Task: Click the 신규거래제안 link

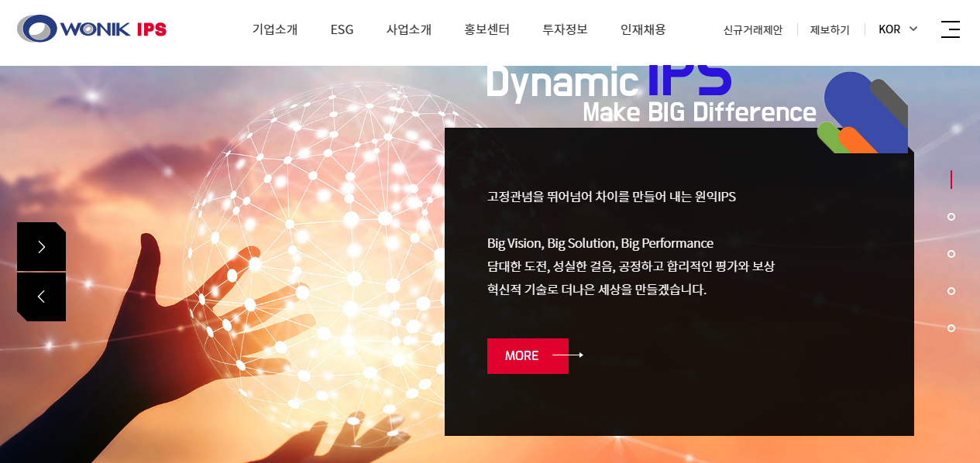Action: coord(753,29)
